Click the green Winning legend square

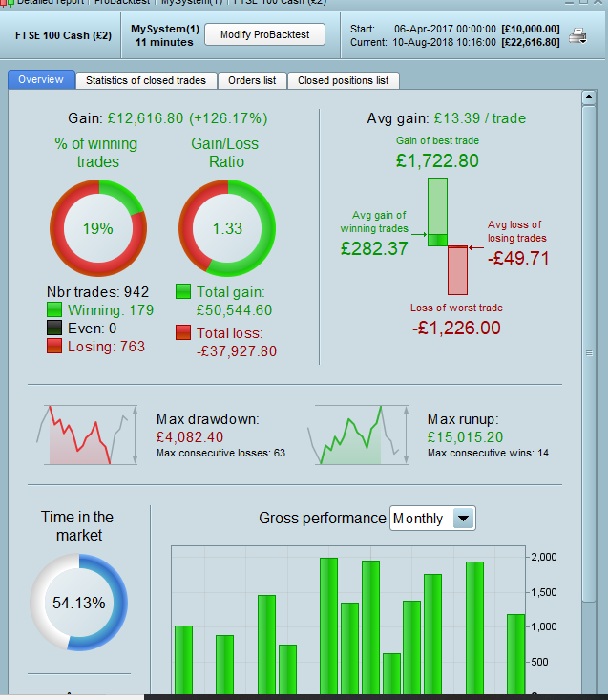point(54,309)
